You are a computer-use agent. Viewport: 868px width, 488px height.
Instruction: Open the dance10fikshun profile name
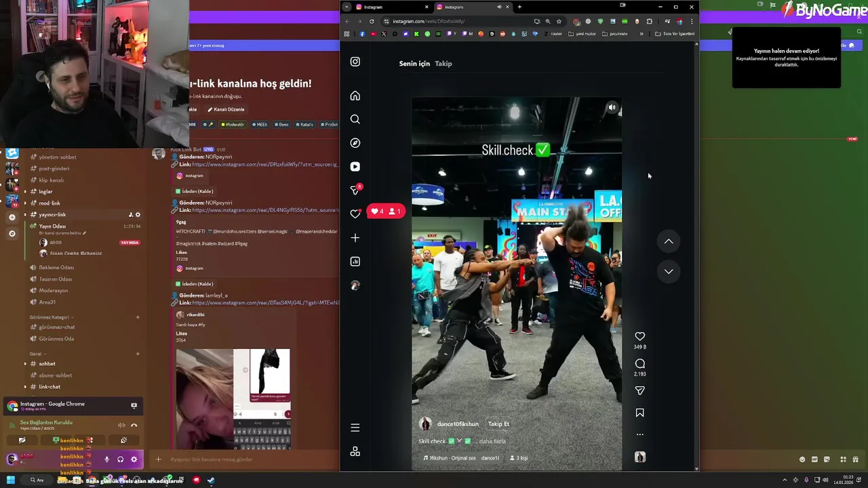point(458,424)
